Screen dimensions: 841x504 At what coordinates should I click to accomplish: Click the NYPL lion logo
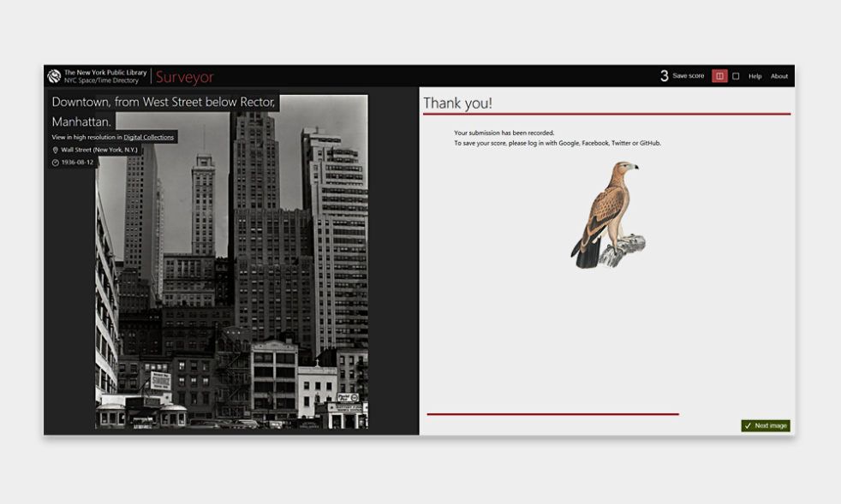[54, 76]
